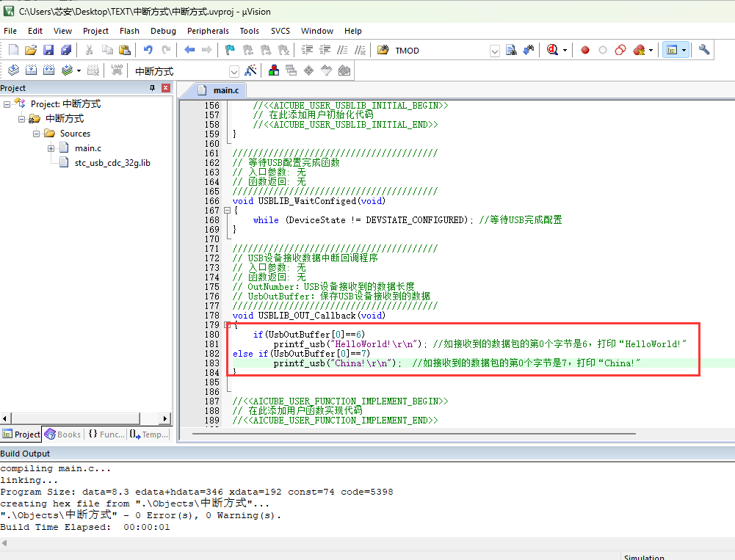This screenshot has height=560, width=735.
Task: Open Find in Files beside TMOD
Action: tap(383, 50)
